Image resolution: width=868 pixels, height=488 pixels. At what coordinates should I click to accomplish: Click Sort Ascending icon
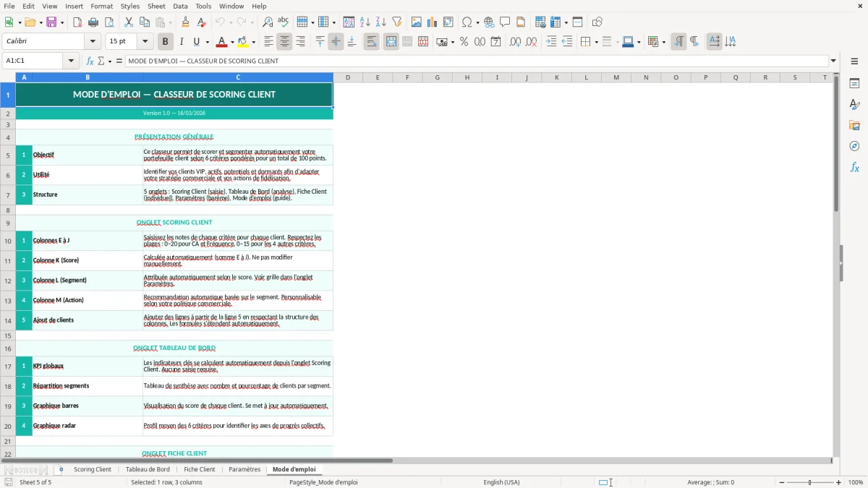click(365, 22)
